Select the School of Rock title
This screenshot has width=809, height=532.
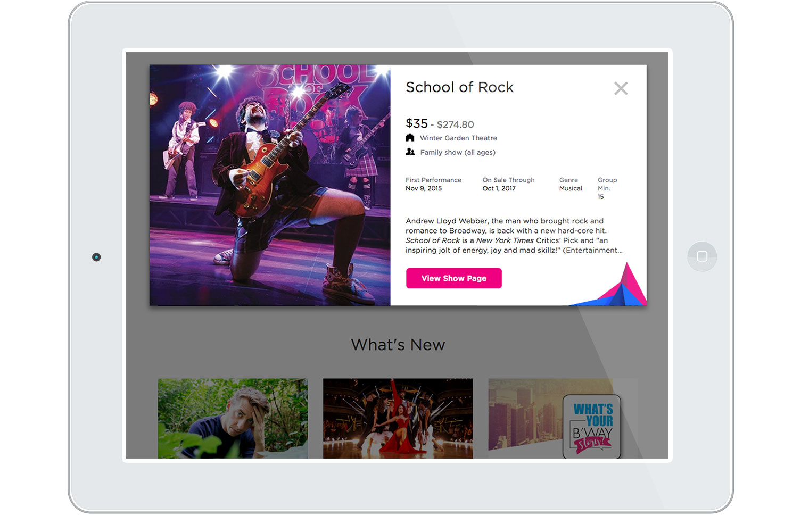click(x=459, y=87)
